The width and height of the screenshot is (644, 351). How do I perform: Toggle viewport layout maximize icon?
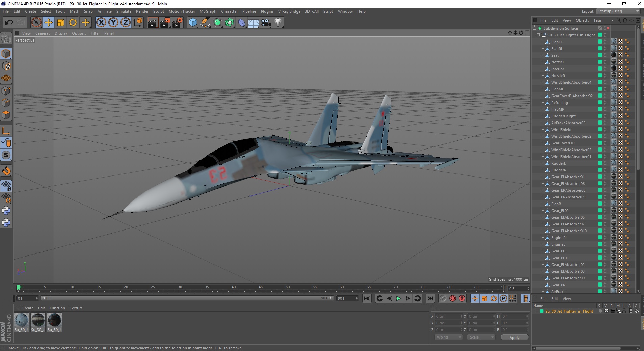[x=527, y=33]
